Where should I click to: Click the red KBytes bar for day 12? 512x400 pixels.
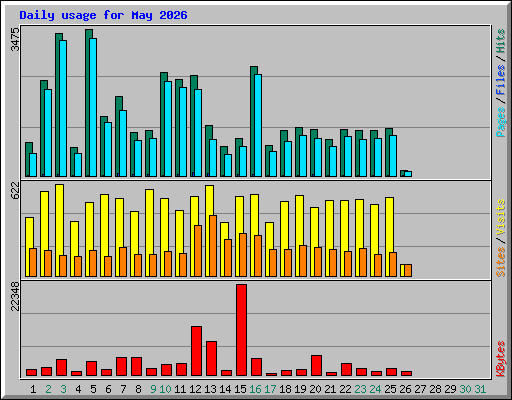[196, 351]
